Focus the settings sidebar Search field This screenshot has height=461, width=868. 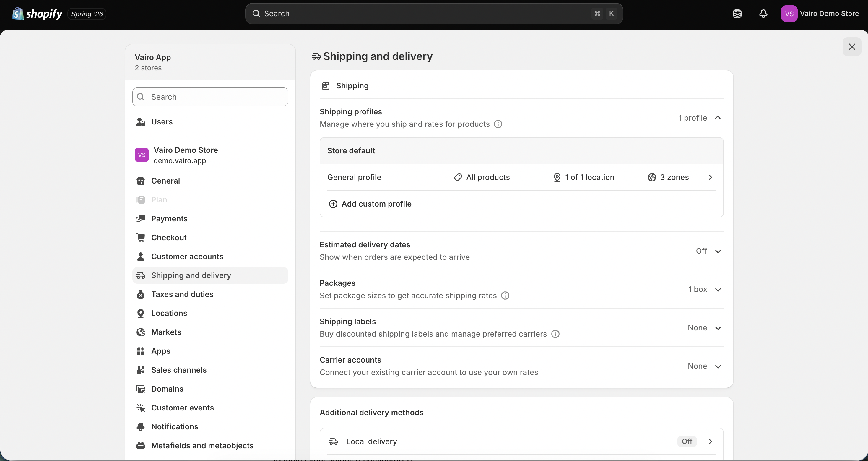(210, 97)
